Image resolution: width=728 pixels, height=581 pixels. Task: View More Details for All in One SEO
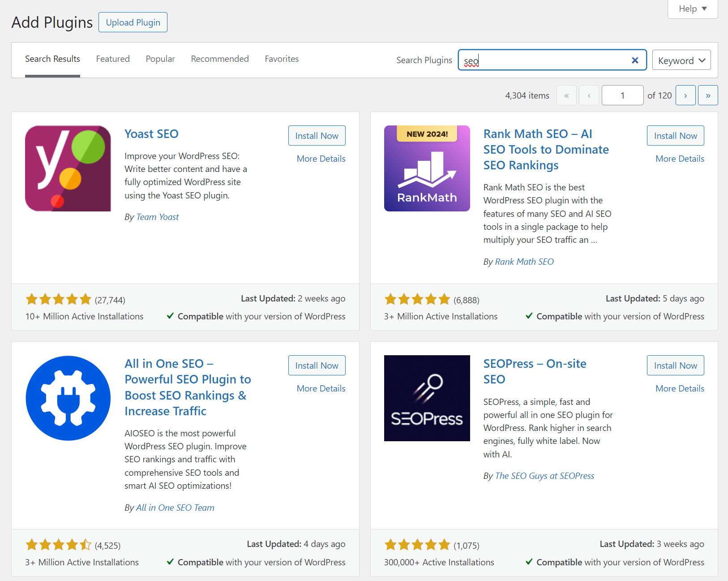[x=321, y=388]
